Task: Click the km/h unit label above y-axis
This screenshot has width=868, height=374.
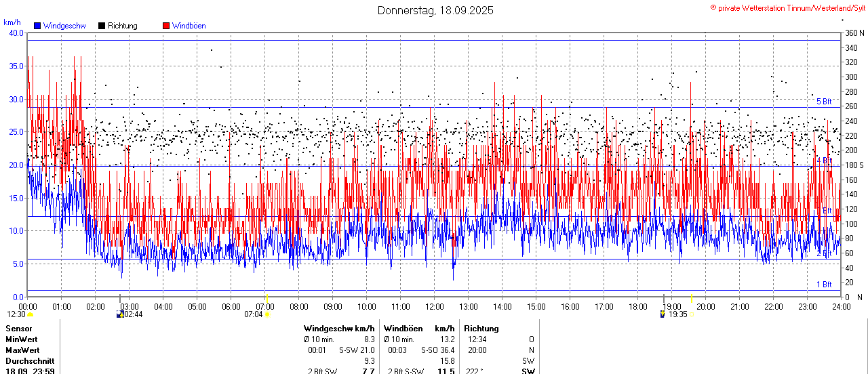Action: (x=12, y=22)
